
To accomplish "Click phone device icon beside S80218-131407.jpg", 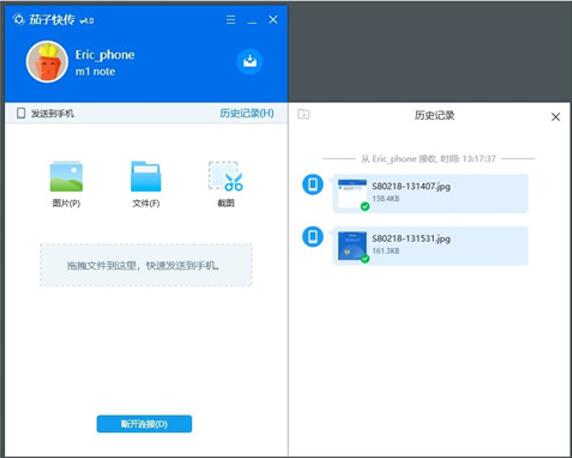I will click(x=313, y=184).
